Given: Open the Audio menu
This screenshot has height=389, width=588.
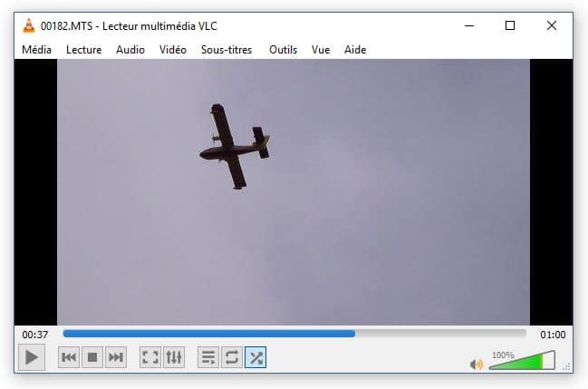Looking at the screenshot, I should coord(130,50).
